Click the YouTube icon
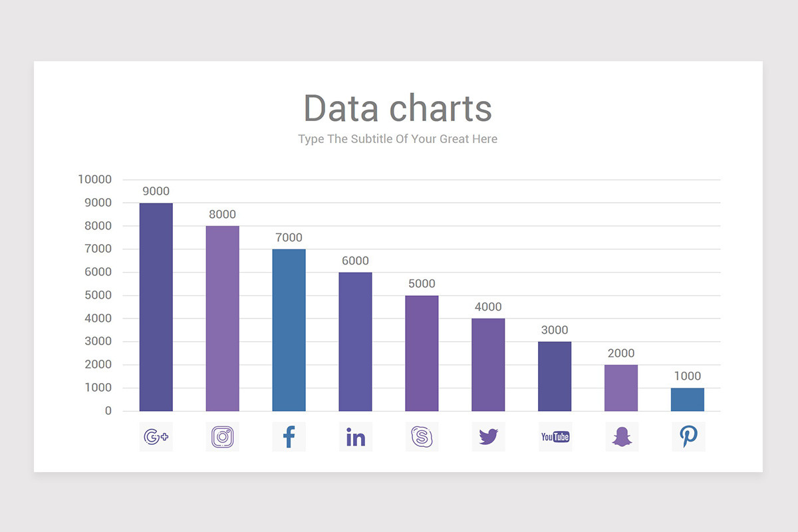 tap(555, 437)
